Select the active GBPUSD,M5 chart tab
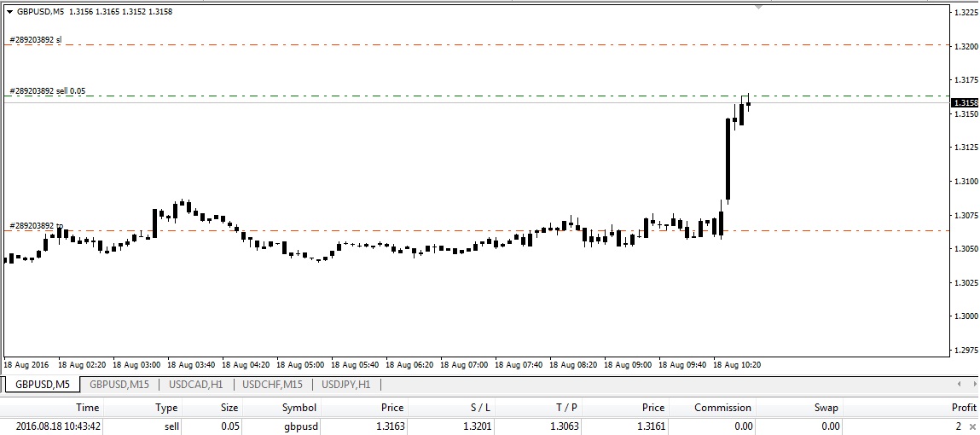The width and height of the screenshot is (980, 435). pos(43,385)
